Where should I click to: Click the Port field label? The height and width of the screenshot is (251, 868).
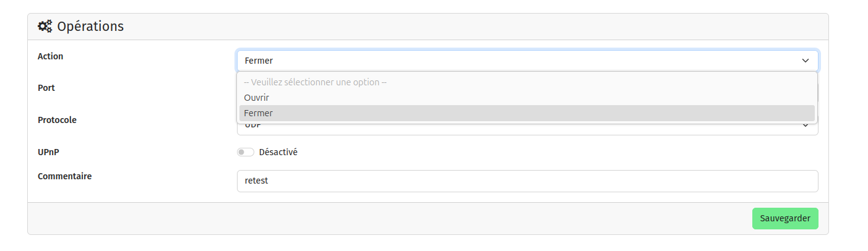(x=46, y=88)
